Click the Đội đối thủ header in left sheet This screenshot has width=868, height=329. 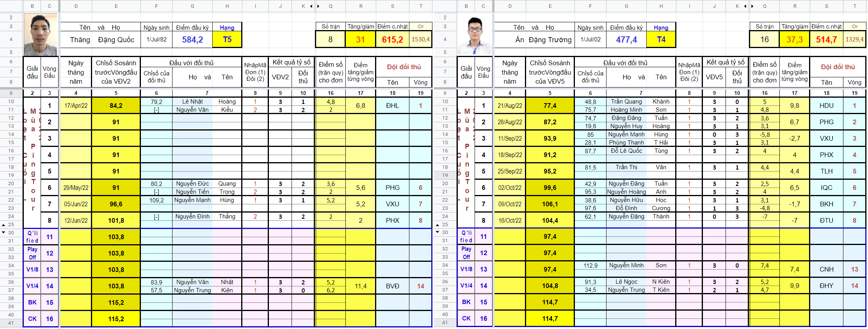404,67
